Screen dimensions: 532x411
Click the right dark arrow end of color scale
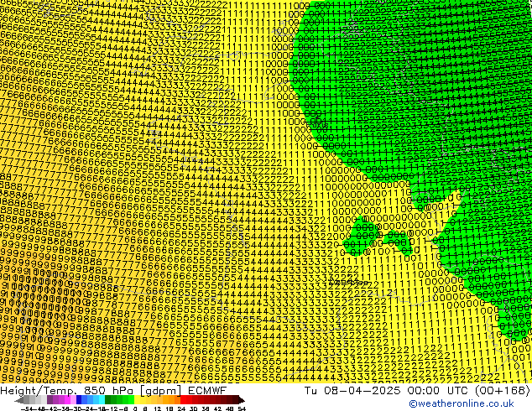tap(242, 400)
